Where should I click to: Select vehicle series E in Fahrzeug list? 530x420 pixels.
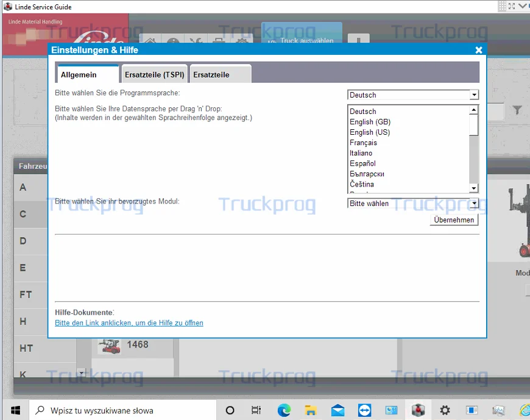point(30,268)
